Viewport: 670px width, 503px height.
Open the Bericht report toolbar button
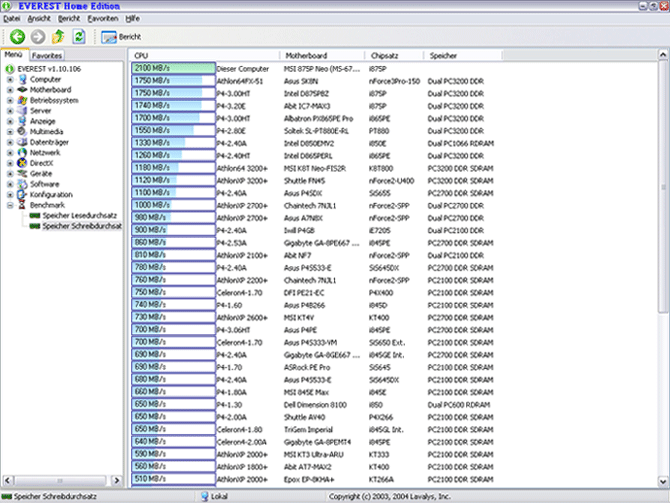click(121, 37)
